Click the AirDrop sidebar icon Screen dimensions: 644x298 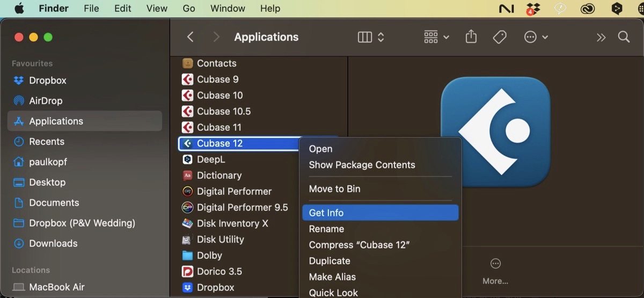19,101
